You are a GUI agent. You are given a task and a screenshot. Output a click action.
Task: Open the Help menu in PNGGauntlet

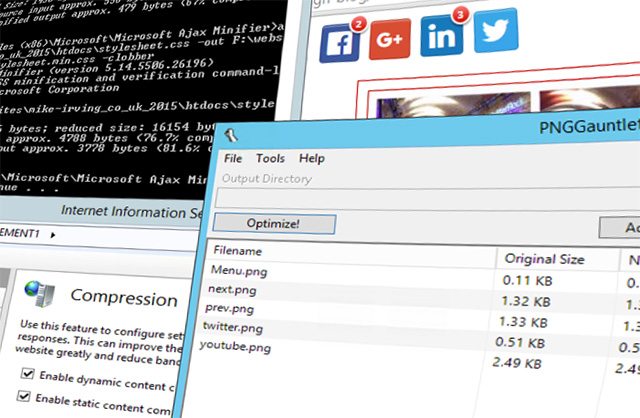coord(312,158)
